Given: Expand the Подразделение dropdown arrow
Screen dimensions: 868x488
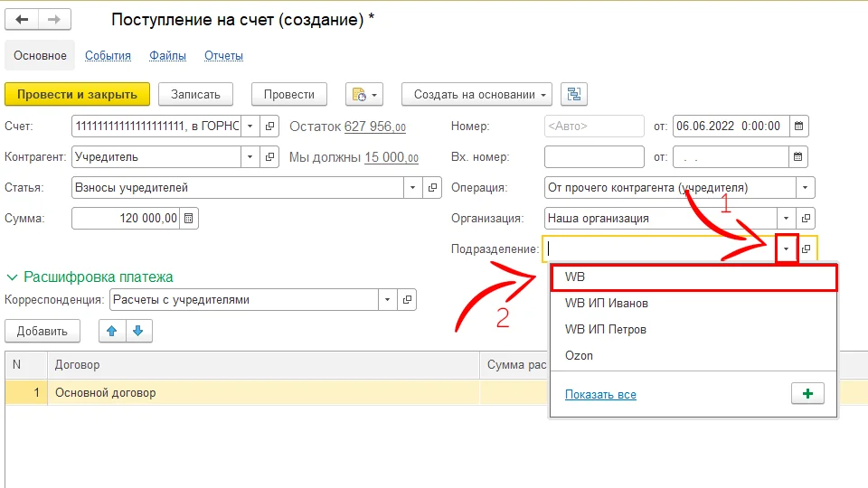Looking at the screenshot, I should click(x=786, y=249).
